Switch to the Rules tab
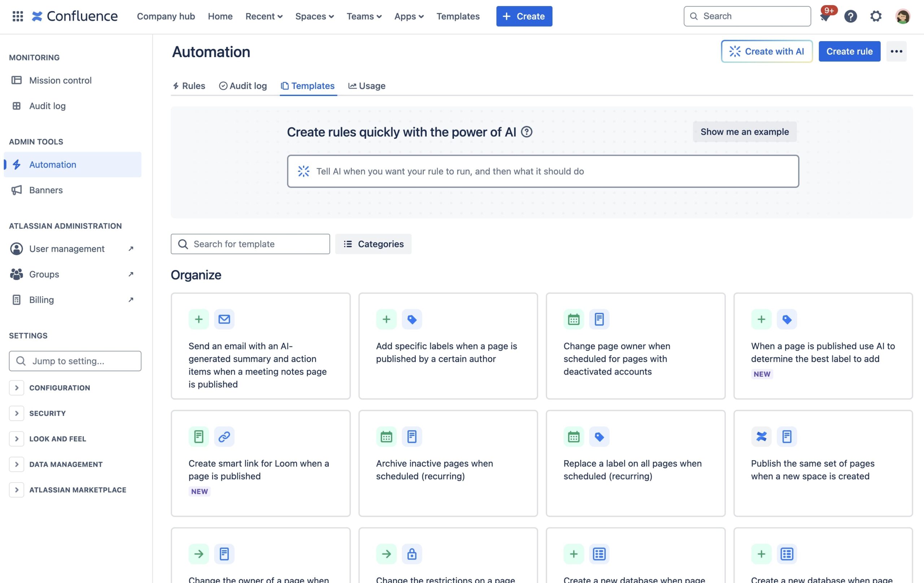The image size is (924, 583). pyautogui.click(x=189, y=86)
